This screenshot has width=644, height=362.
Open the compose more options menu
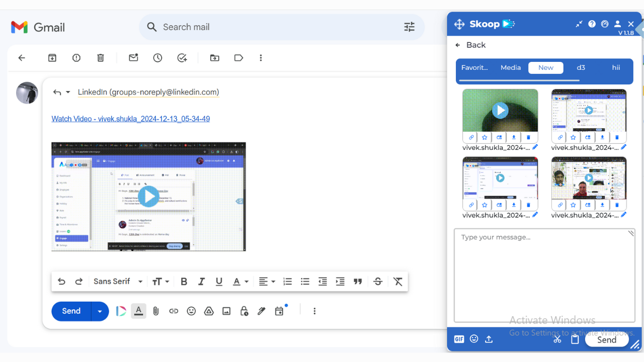click(314, 311)
